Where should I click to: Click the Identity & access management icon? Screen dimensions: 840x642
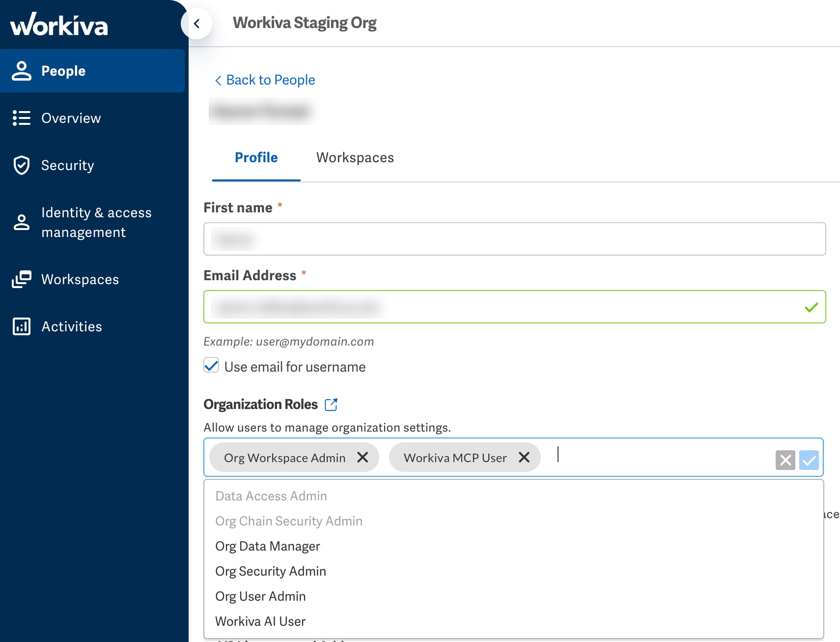tap(21, 222)
